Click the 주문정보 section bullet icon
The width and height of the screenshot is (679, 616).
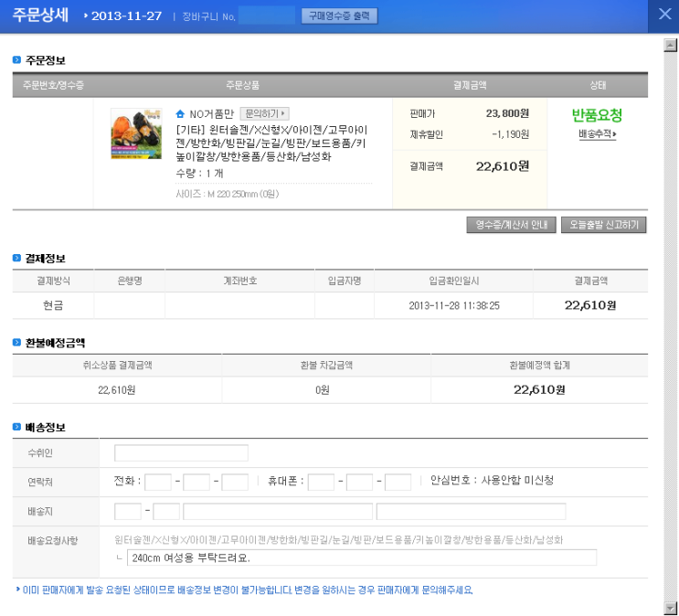[16, 59]
